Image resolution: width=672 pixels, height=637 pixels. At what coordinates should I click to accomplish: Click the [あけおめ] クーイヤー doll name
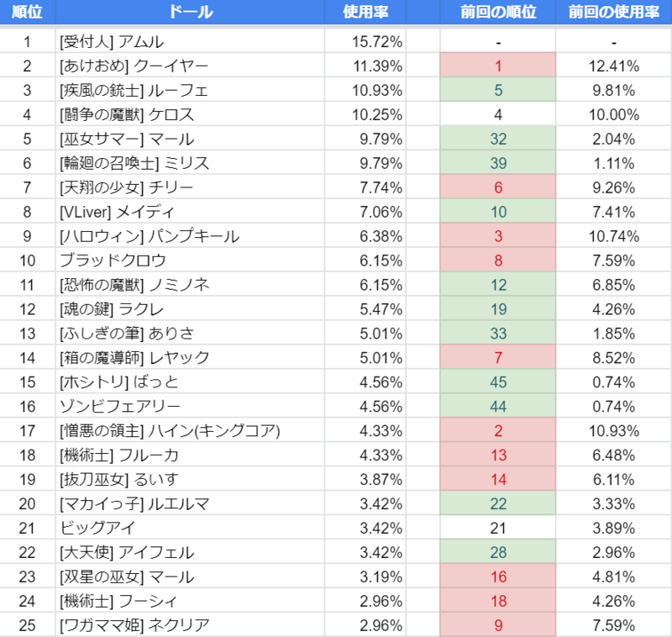134,66
